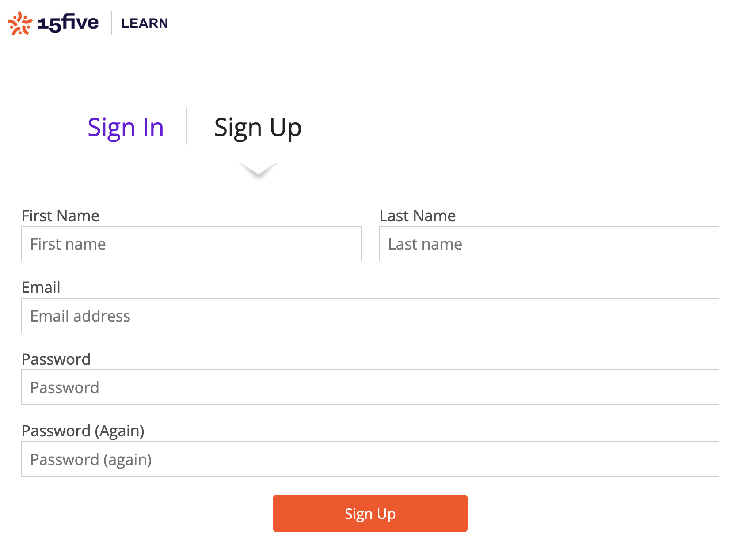
Task: Click the divider between Sign In and Sign Up
Action: [x=187, y=126]
